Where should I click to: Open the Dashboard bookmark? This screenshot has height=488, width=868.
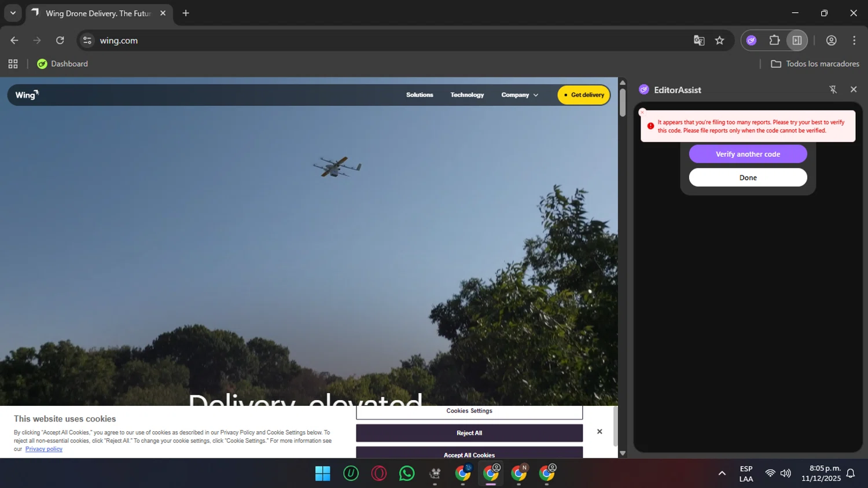[x=62, y=64]
